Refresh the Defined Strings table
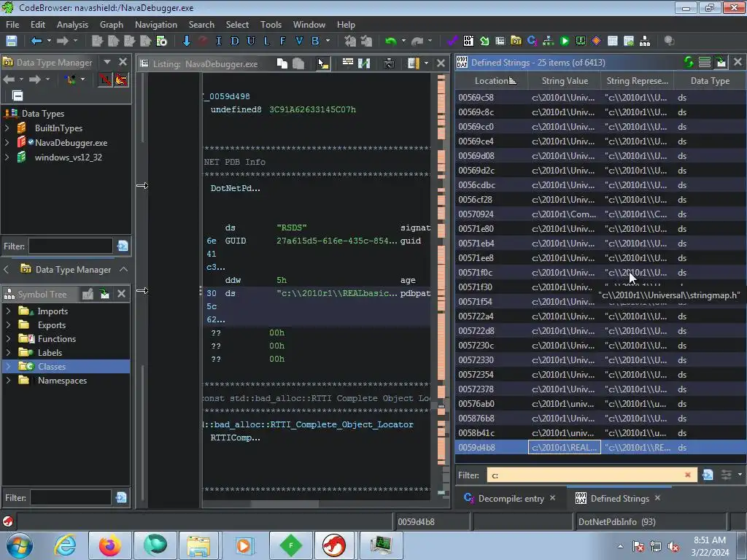Viewport: 747px width, 560px height. (x=689, y=62)
